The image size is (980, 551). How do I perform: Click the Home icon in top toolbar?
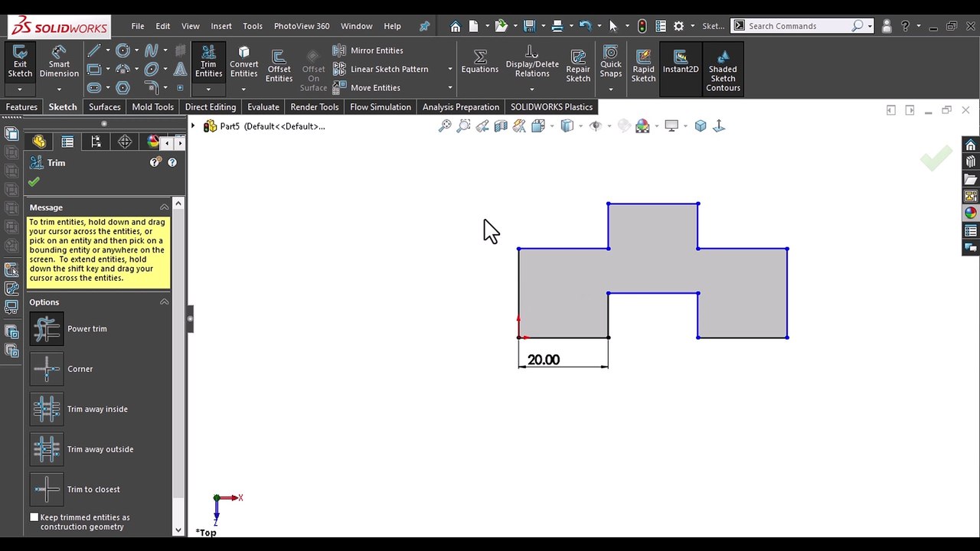[x=455, y=26]
